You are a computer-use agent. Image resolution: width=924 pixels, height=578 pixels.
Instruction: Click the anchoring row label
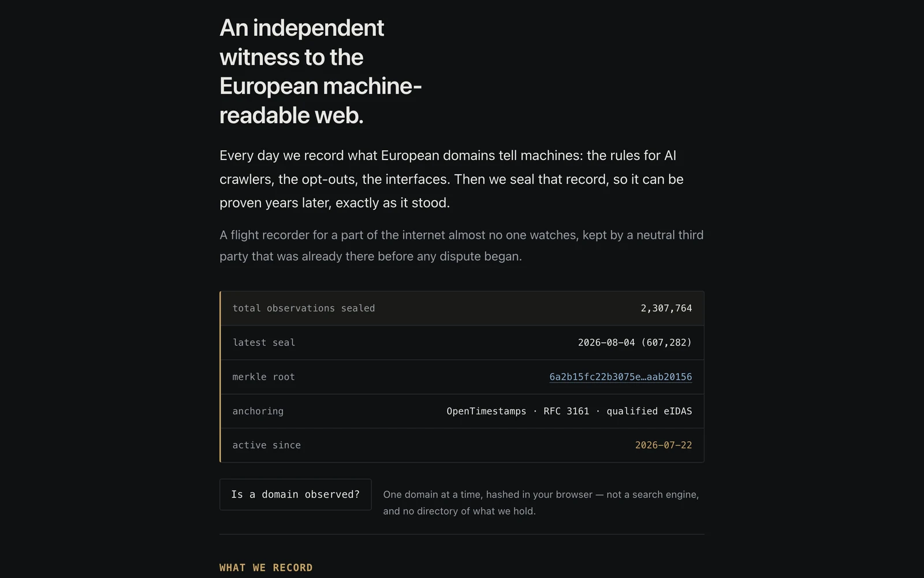(x=258, y=411)
